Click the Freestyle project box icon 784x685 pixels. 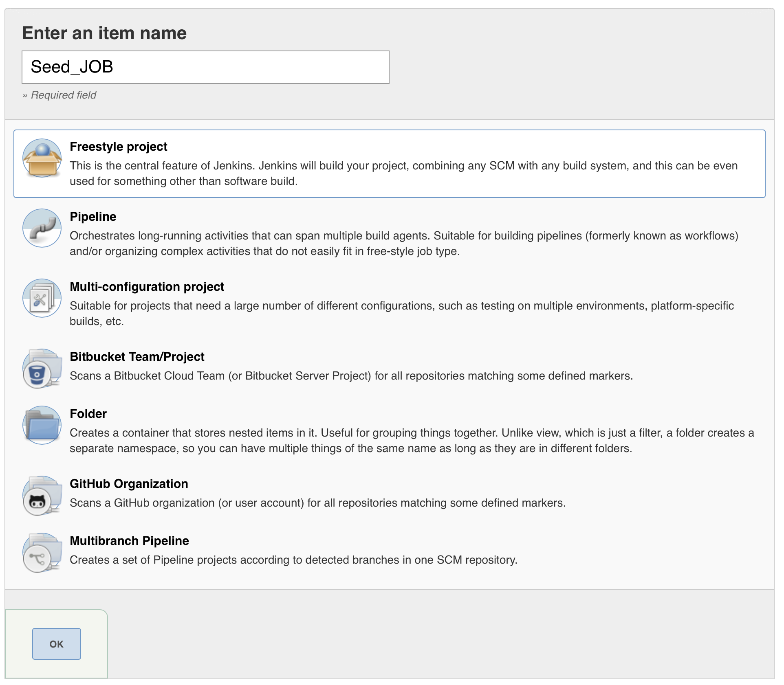(41, 158)
